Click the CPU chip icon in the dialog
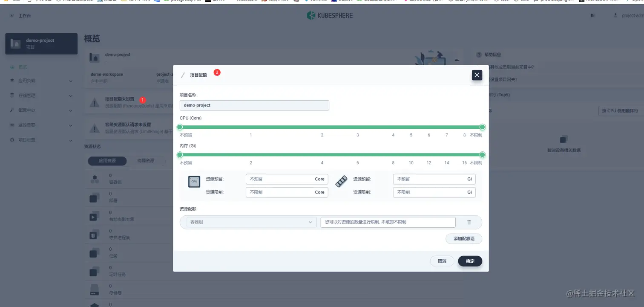Viewport: 644px width, 307px height. click(194, 182)
